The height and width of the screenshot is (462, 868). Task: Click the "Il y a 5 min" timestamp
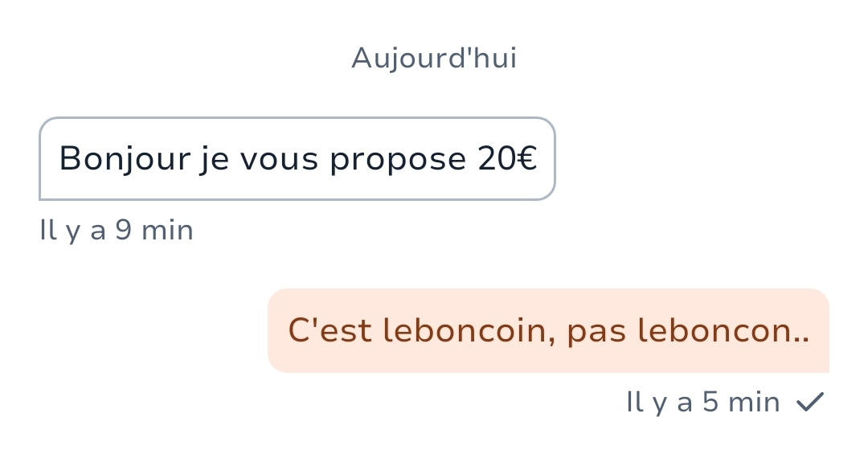click(702, 403)
